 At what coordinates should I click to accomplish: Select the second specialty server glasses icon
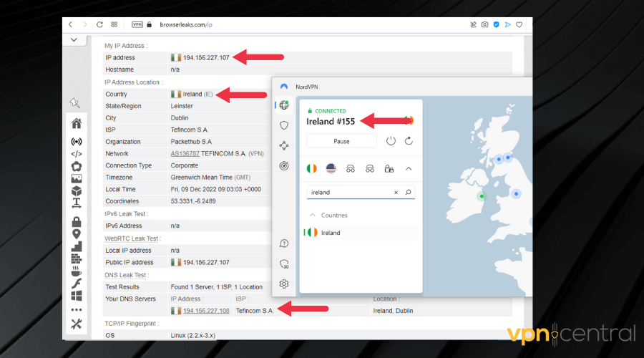click(370, 169)
